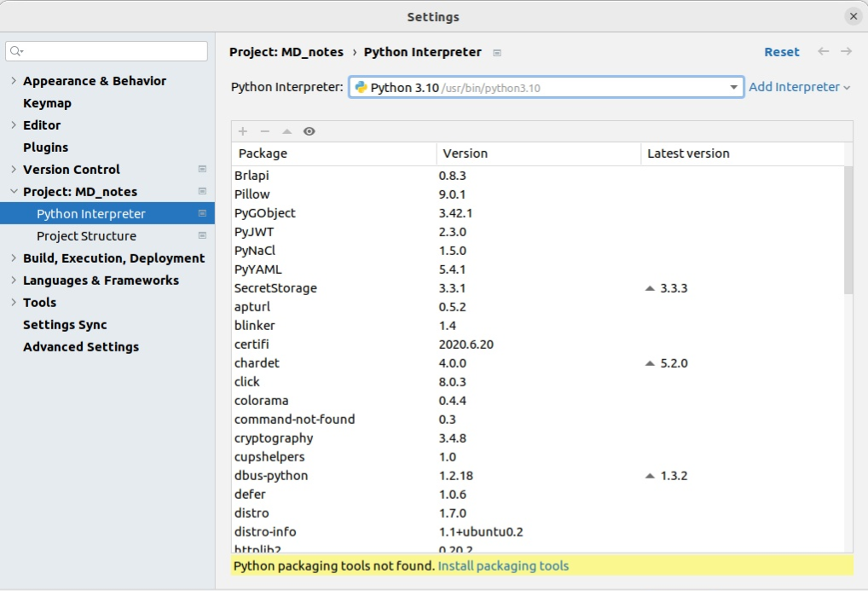Click the upgrade package up-arrow icon
Screen dimensions: 868x591
click(287, 131)
